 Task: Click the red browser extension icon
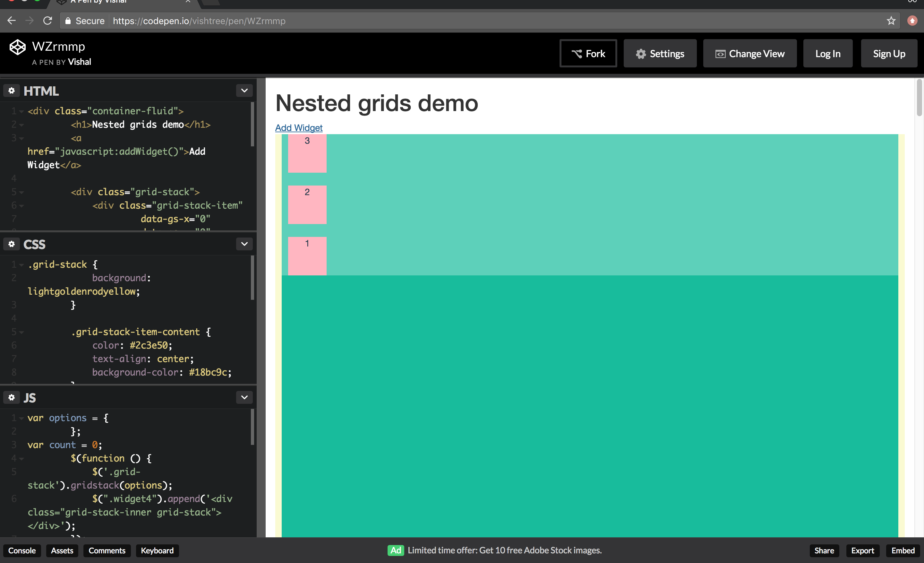912,21
